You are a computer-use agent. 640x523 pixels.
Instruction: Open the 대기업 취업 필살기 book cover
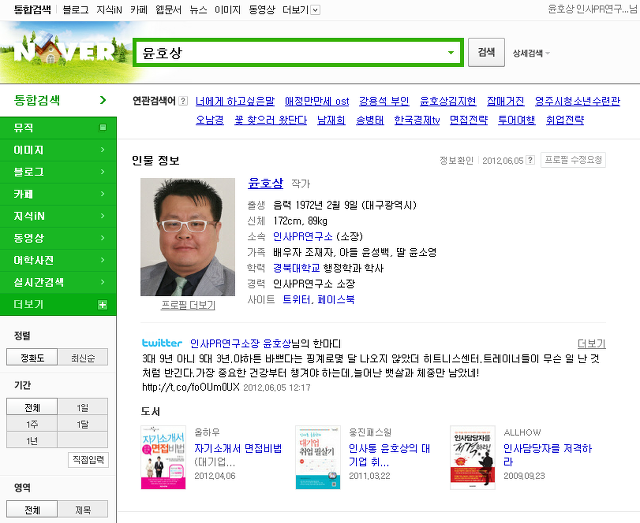318,457
